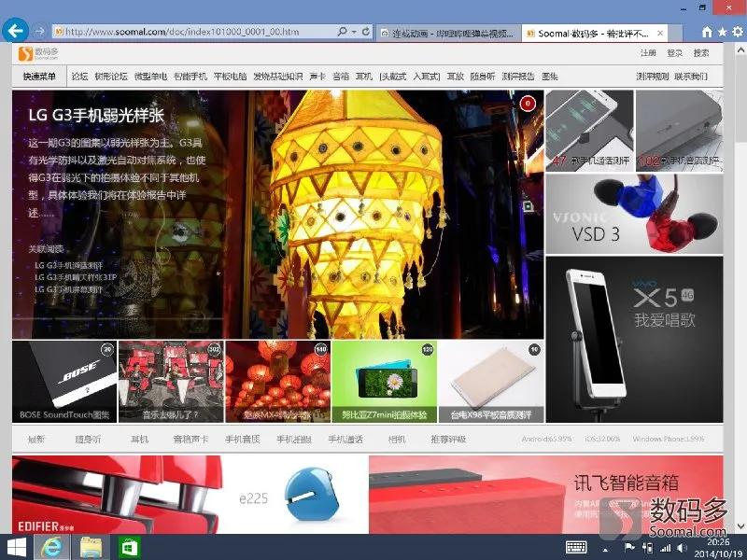Select the 手机音质 category tab
Viewport: 747px width, 560px height.
click(x=243, y=439)
